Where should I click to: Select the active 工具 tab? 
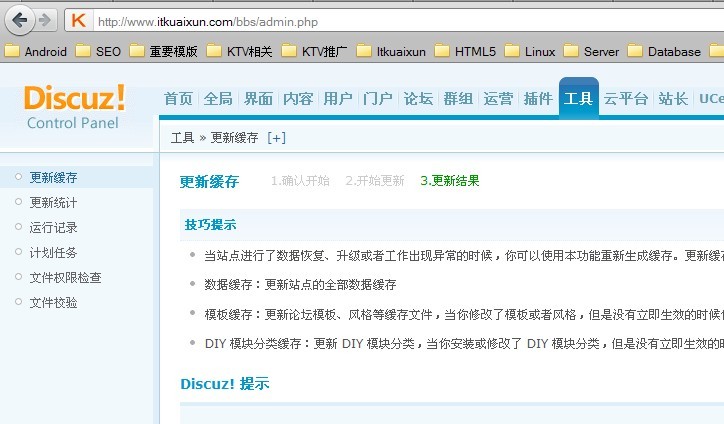[579, 98]
